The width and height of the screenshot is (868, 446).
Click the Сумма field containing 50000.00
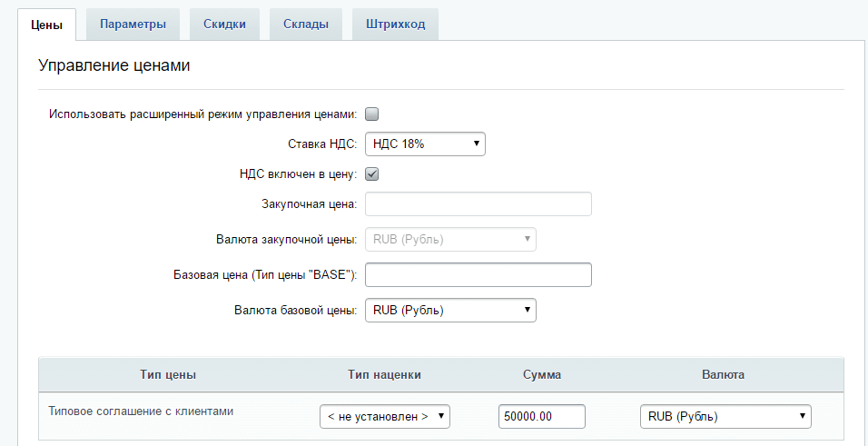tap(541, 417)
